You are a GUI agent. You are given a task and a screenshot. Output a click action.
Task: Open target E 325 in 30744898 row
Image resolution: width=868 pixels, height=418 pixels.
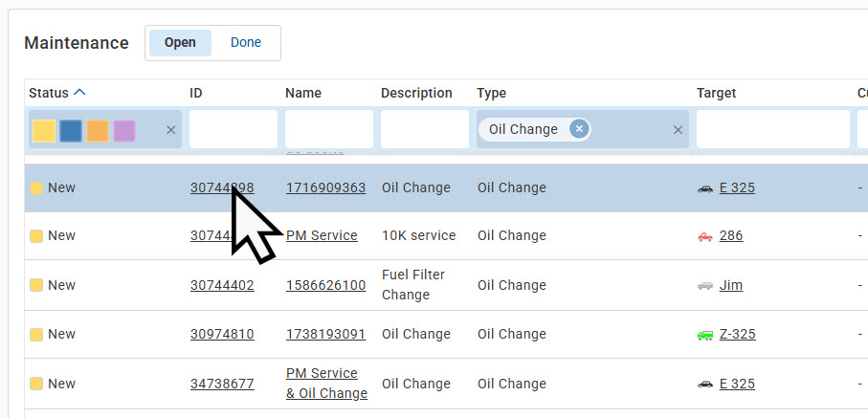pos(737,187)
